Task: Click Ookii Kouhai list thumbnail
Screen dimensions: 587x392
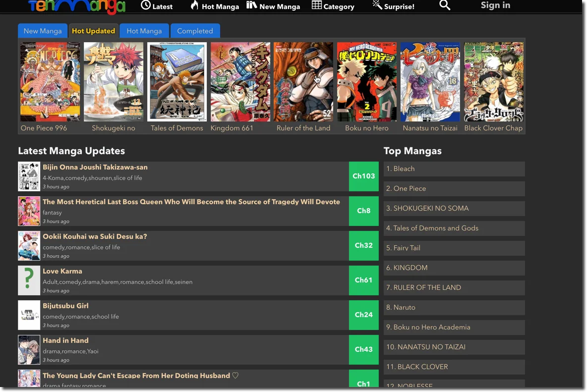Action: (29, 246)
